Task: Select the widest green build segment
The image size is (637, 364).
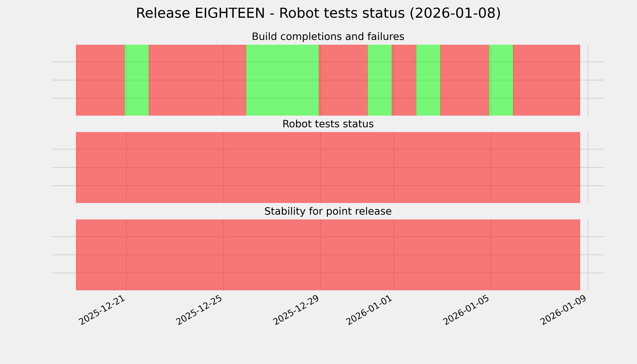Action: (x=283, y=80)
